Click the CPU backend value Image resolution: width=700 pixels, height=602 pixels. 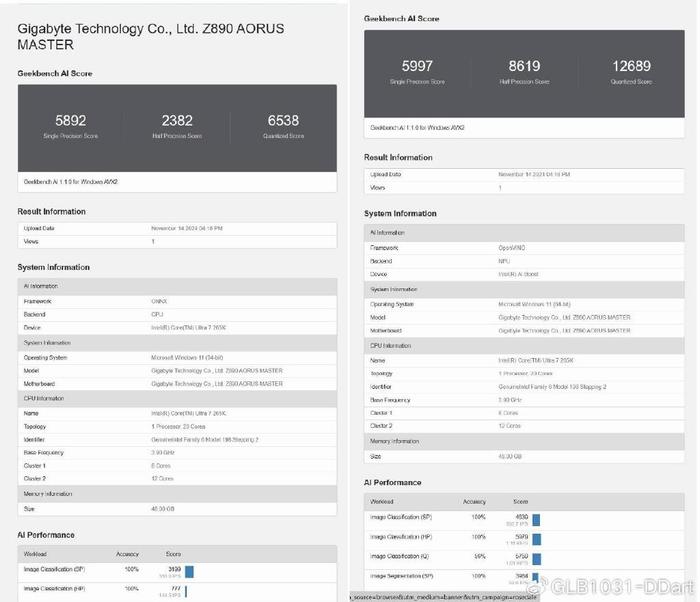coord(157,314)
